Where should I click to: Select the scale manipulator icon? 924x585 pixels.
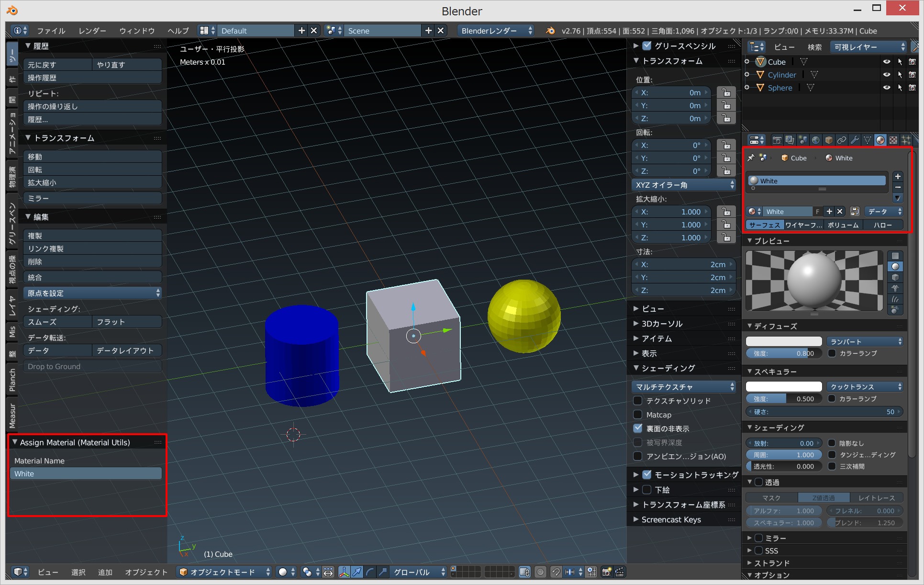[x=383, y=572]
